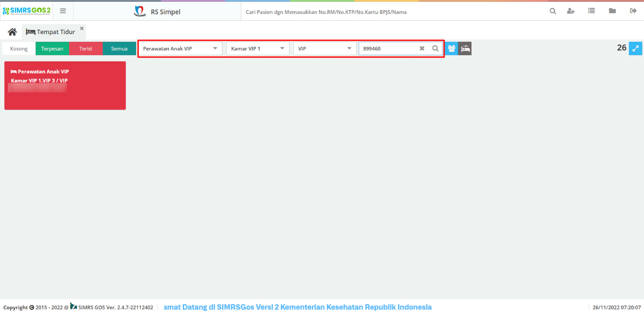The width and height of the screenshot is (644, 312).
Task: Click the dark bed reservation icon
Action: [465, 48]
